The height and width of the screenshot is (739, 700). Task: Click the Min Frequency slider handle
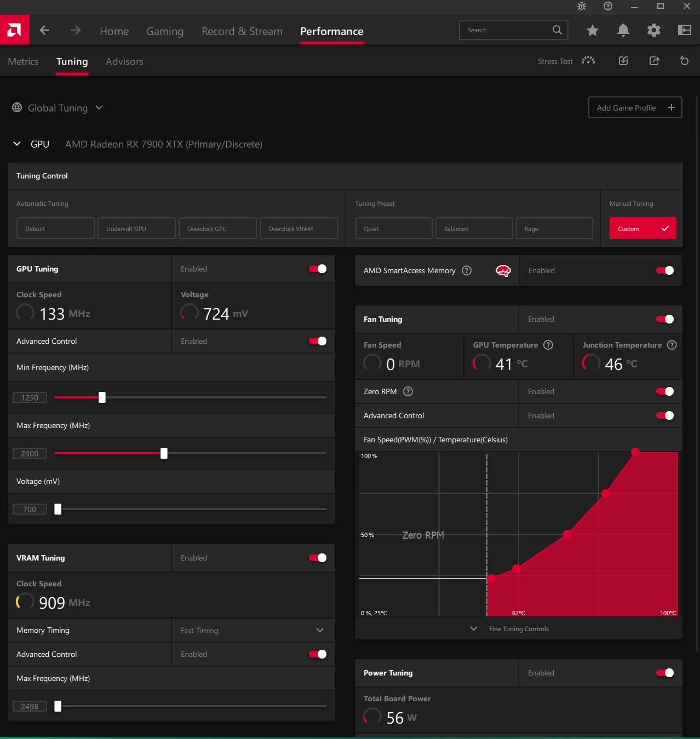click(x=102, y=397)
